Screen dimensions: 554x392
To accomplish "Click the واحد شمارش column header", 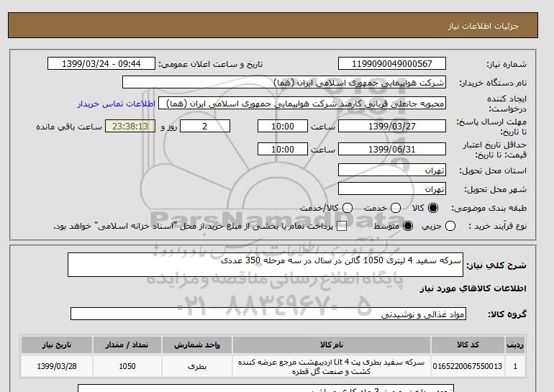I will 197,345.
